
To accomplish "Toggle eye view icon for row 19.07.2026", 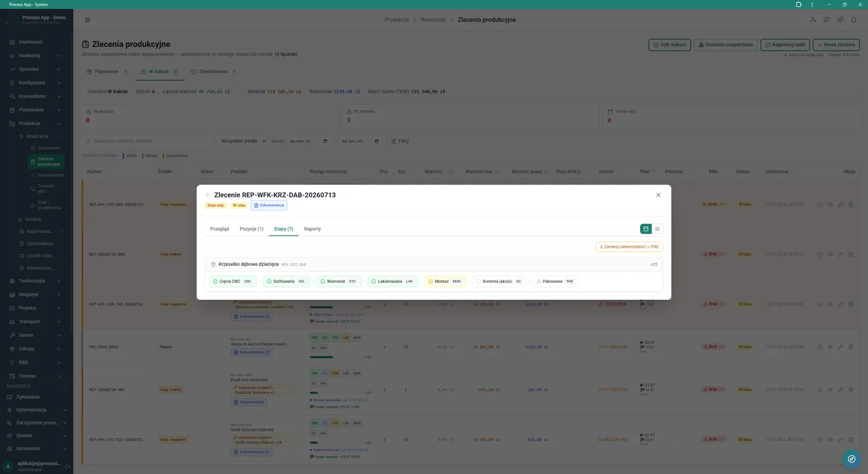I will pyautogui.click(x=830, y=347).
